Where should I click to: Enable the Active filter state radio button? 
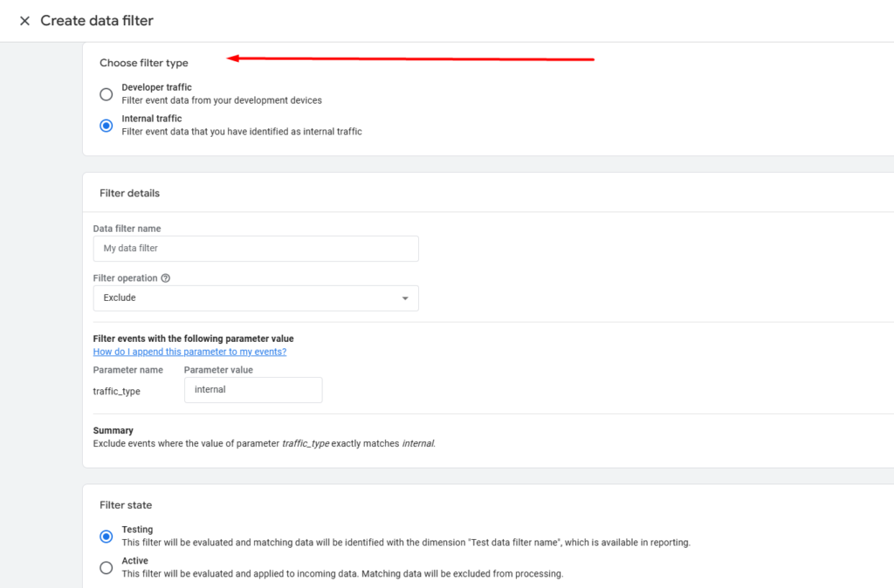click(x=107, y=568)
